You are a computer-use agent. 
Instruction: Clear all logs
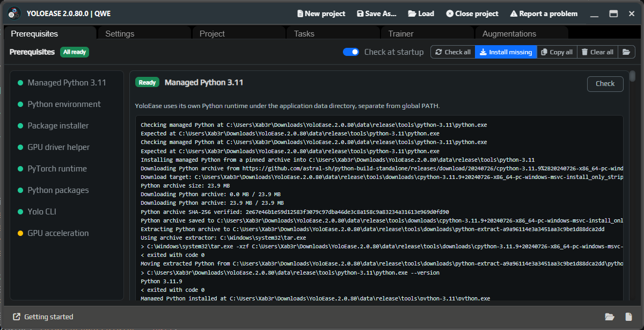click(x=597, y=52)
